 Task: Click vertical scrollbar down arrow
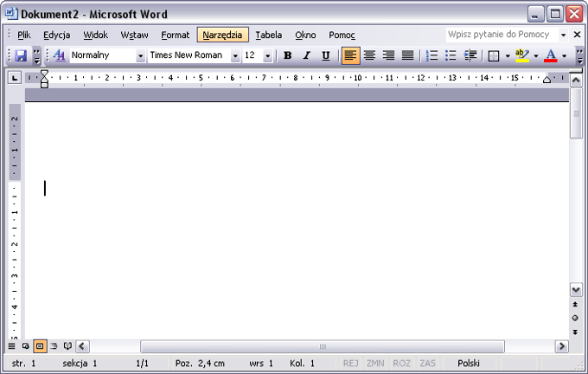pos(576,290)
